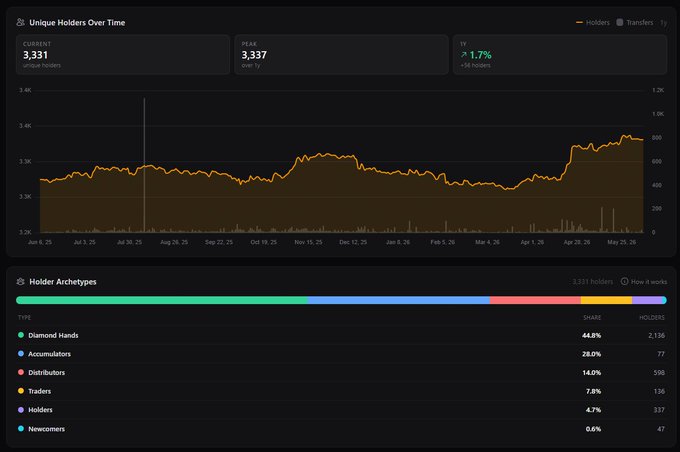Click the May 25, 26 axis date

(621, 242)
